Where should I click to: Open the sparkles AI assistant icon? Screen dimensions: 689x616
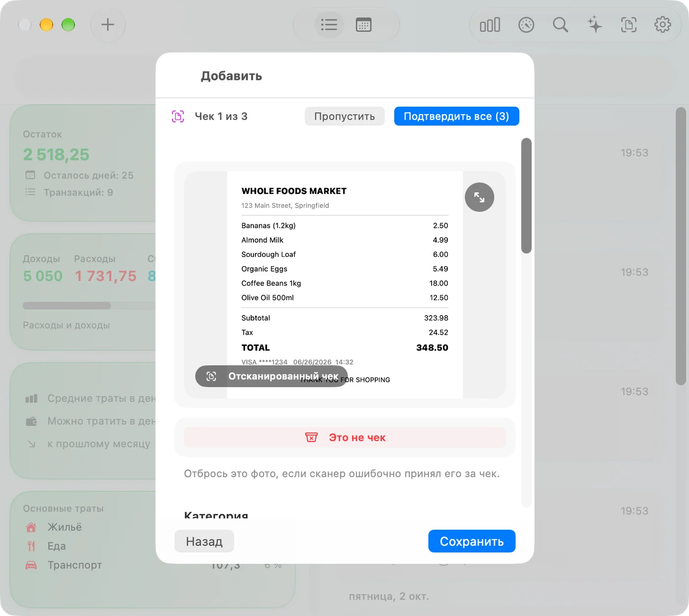click(x=595, y=25)
